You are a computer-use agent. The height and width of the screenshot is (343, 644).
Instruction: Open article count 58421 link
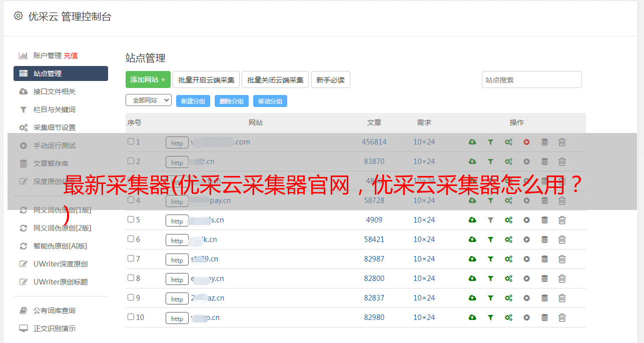374,239
